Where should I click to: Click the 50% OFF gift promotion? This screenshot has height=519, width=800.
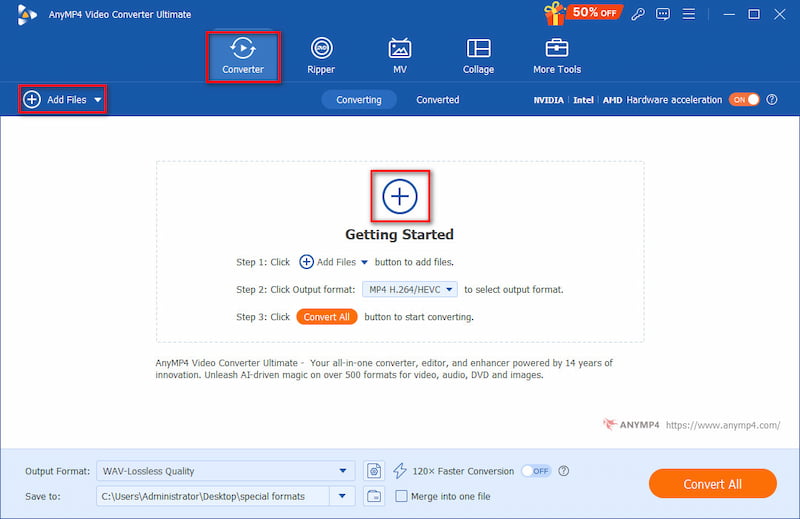tap(583, 13)
